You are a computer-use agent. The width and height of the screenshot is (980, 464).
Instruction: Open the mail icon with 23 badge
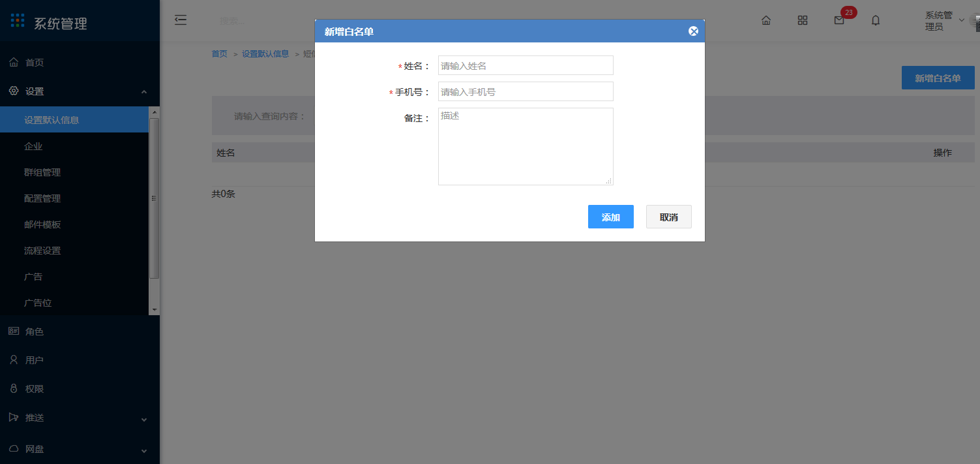pos(839,20)
